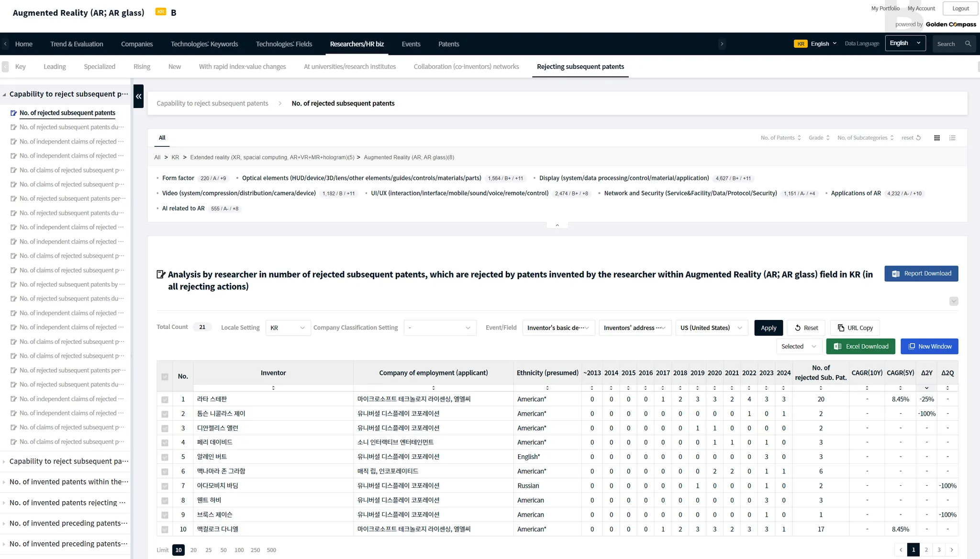This screenshot has height=559, width=980.
Task: Open the Patents menu
Action: coord(448,44)
